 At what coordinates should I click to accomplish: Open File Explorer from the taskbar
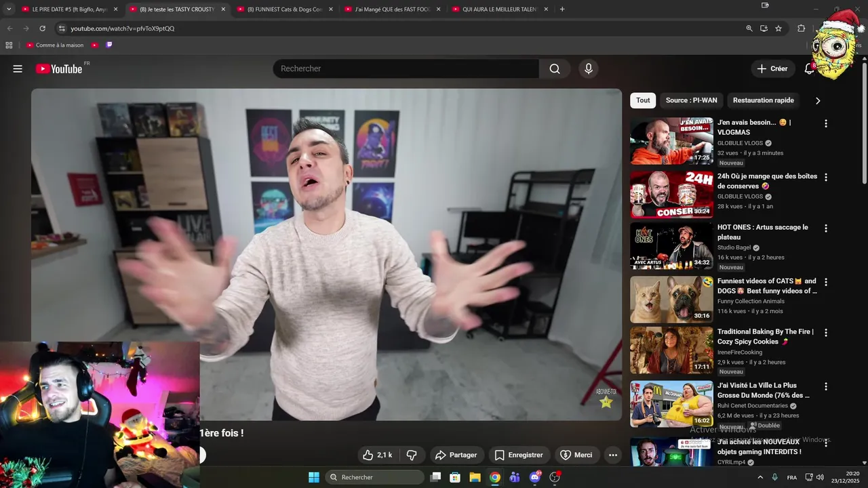pos(475,477)
